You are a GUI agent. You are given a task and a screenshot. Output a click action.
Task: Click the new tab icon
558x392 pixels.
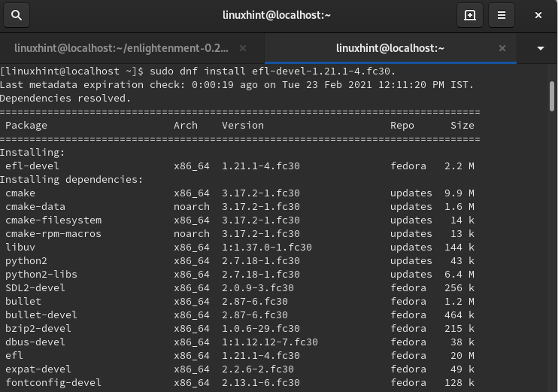(470, 14)
